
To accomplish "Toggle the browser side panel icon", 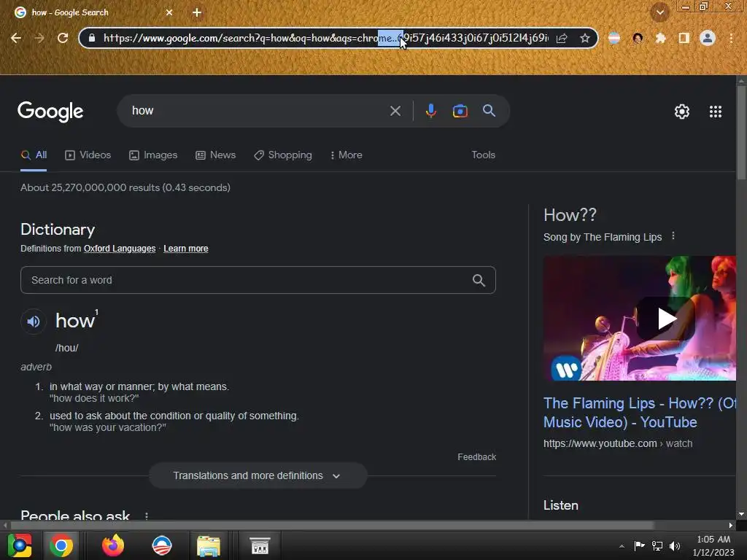I will [x=684, y=38].
